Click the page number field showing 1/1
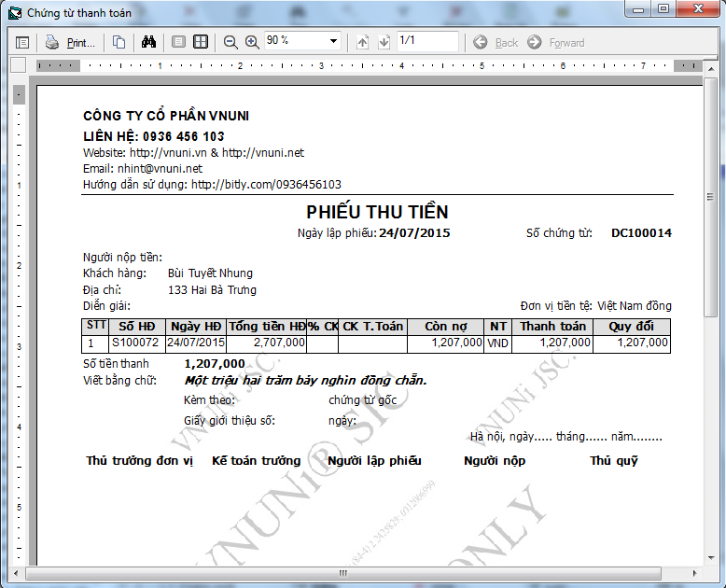 (x=426, y=41)
